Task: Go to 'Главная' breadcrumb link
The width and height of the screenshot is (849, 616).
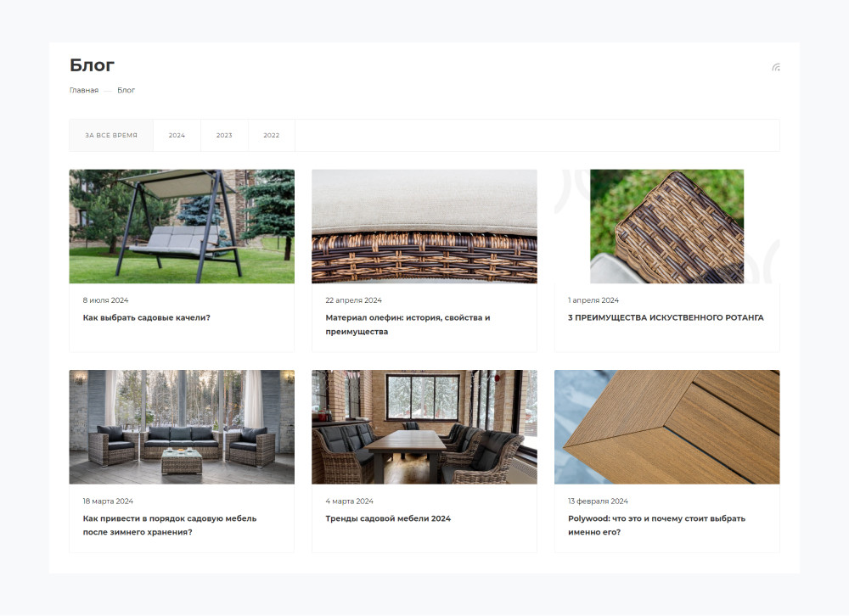Action: point(84,91)
